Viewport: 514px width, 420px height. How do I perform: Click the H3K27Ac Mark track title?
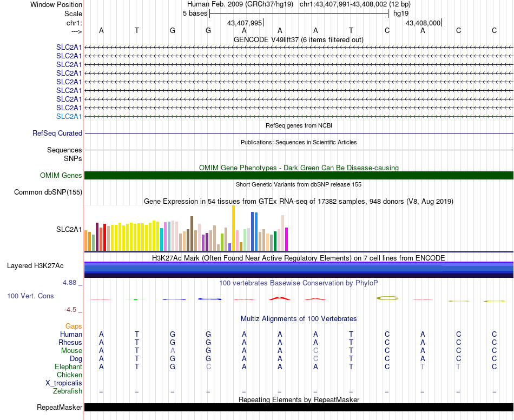coord(299,258)
